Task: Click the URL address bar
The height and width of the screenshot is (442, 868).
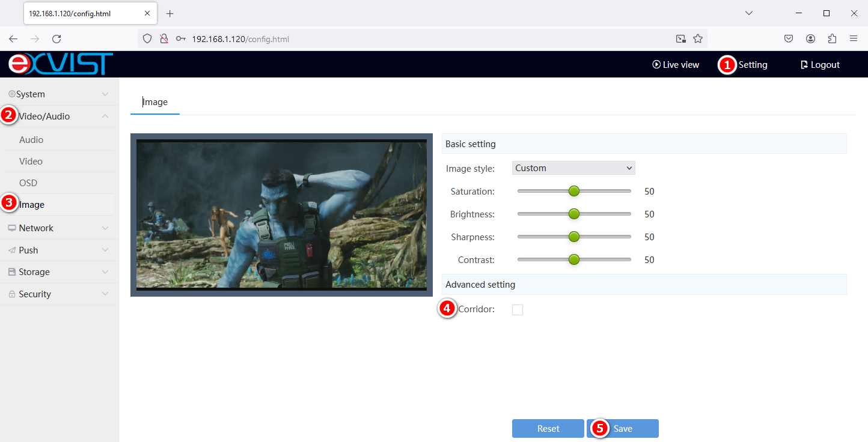Action: click(x=423, y=39)
